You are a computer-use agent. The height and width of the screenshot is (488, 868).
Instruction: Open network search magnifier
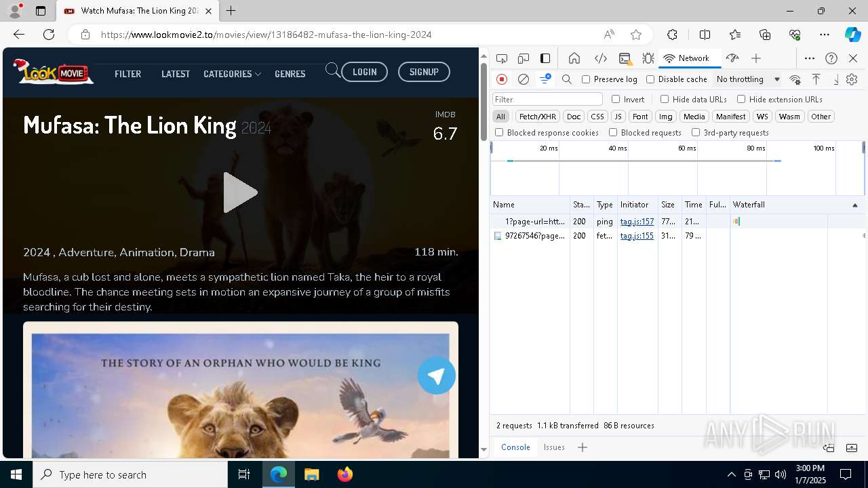[x=567, y=79]
